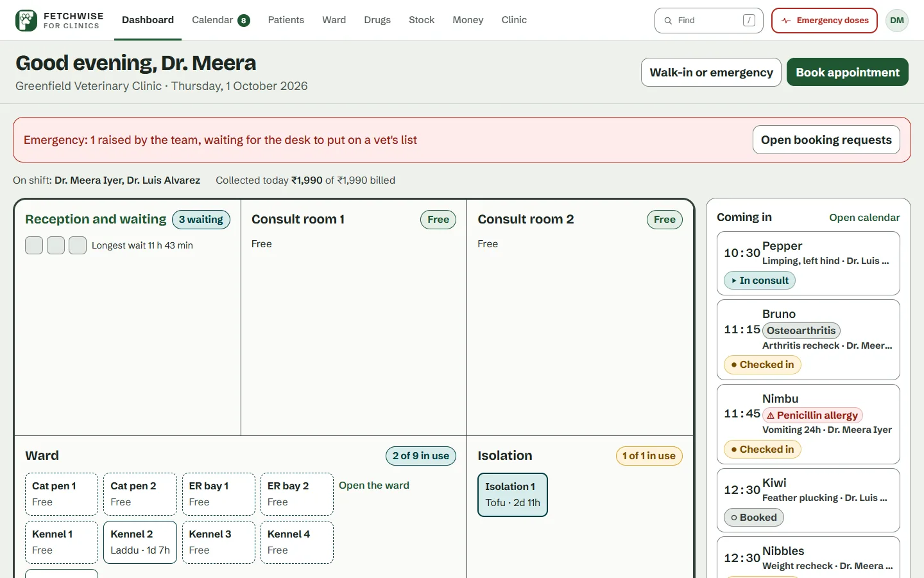The image size is (924, 578).
Task: Click the Consult room 2 heading
Action: pos(526,219)
